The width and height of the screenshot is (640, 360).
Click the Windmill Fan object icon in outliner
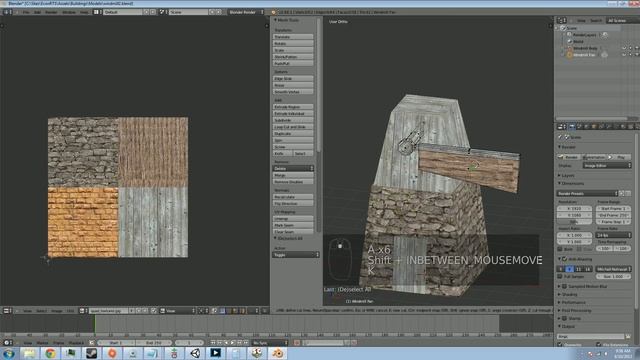pyautogui.click(x=569, y=55)
